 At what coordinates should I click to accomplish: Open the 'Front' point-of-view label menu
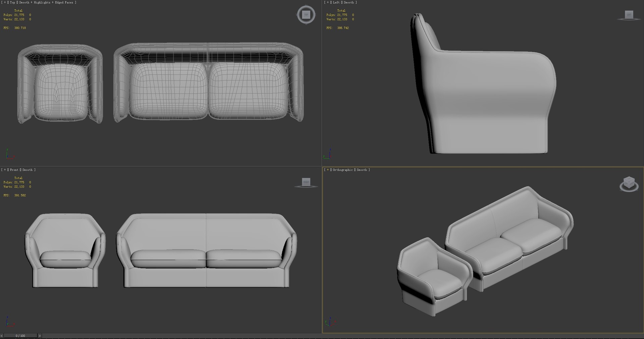pyautogui.click(x=14, y=170)
